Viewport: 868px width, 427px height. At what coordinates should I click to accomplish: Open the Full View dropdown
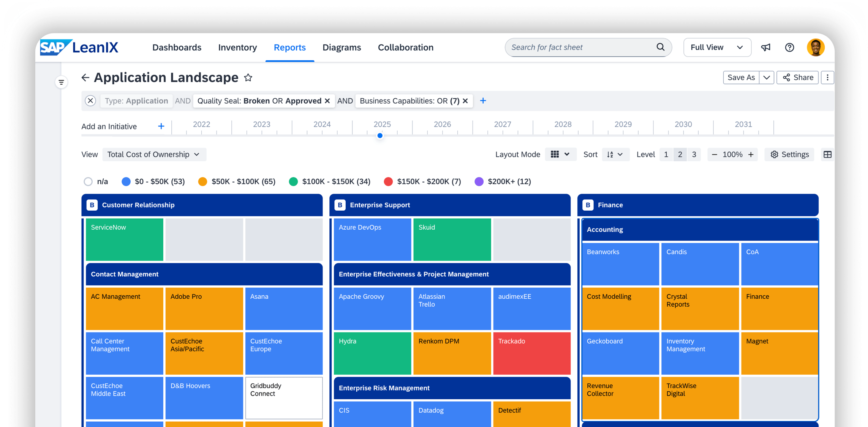717,47
